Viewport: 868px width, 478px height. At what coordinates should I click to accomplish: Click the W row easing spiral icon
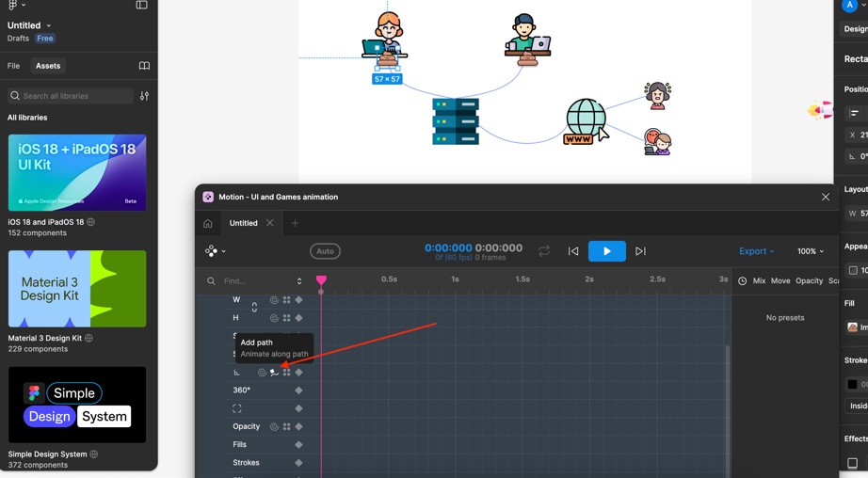[x=274, y=300]
